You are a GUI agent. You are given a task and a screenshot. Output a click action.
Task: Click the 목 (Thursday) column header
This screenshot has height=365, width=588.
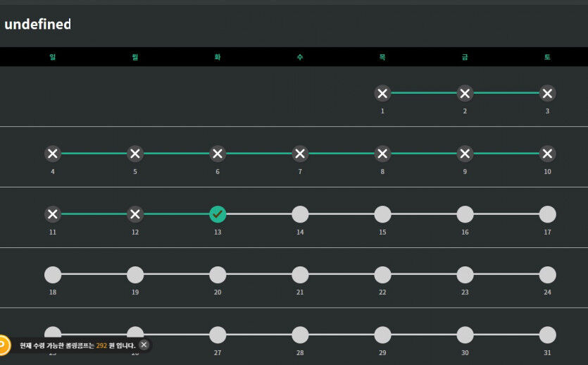(x=382, y=57)
